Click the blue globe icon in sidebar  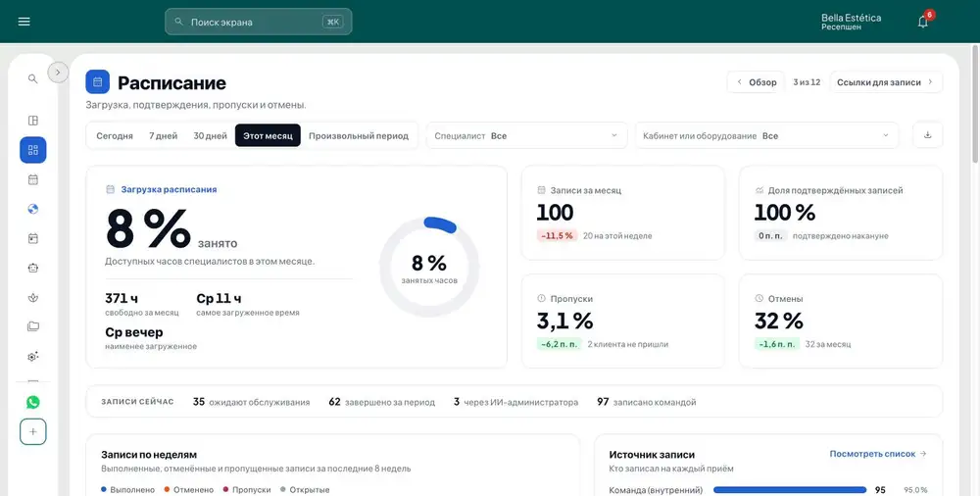pos(33,209)
